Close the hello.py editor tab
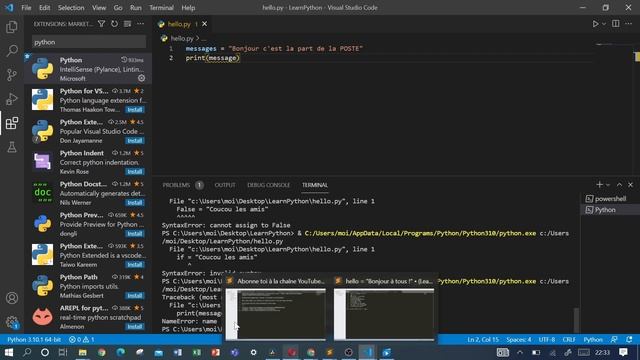640x360 pixels. [x=204, y=24]
